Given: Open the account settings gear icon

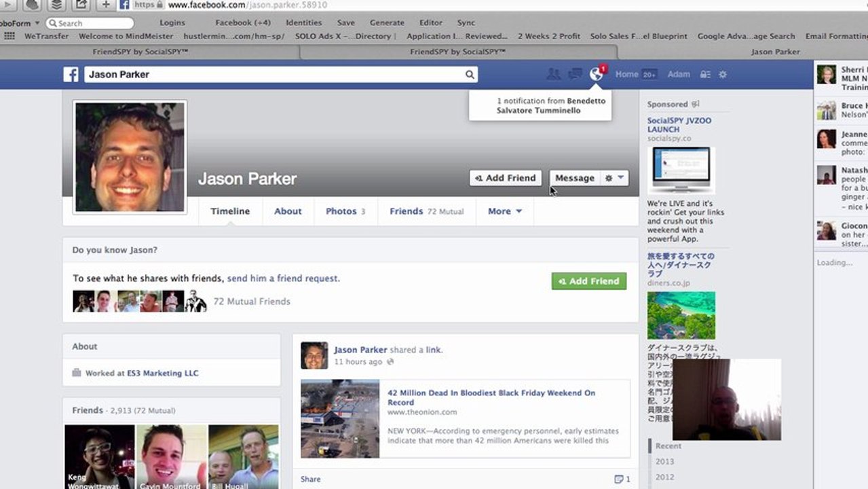Looking at the screenshot, I should (723, 75).
